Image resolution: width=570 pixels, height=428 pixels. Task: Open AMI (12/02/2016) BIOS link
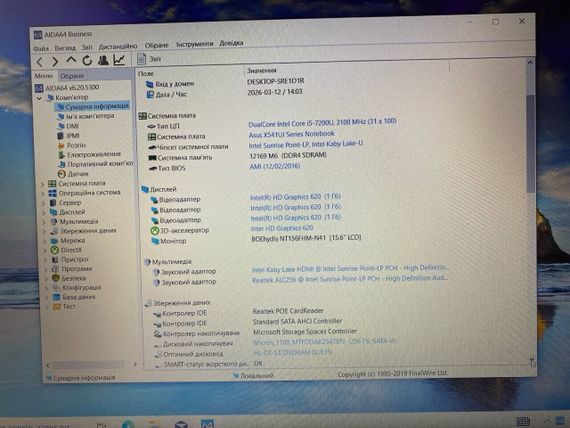[x=275, y=166]
